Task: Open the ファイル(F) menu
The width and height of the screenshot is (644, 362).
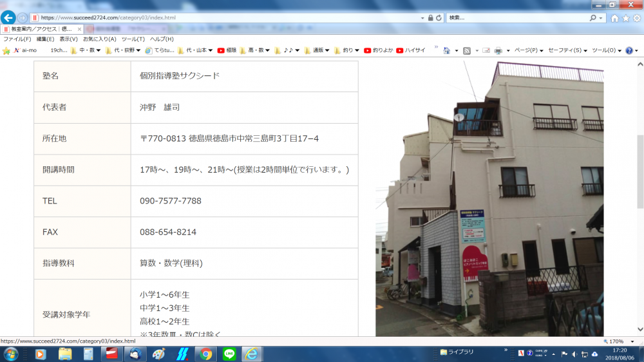Action: point(17,39)
